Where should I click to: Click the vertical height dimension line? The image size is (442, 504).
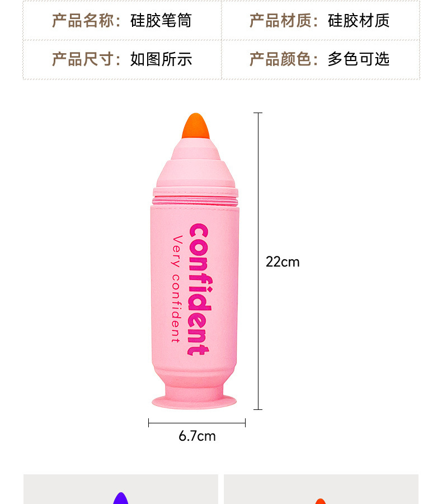pyautogui.click(x=258, y=261)
